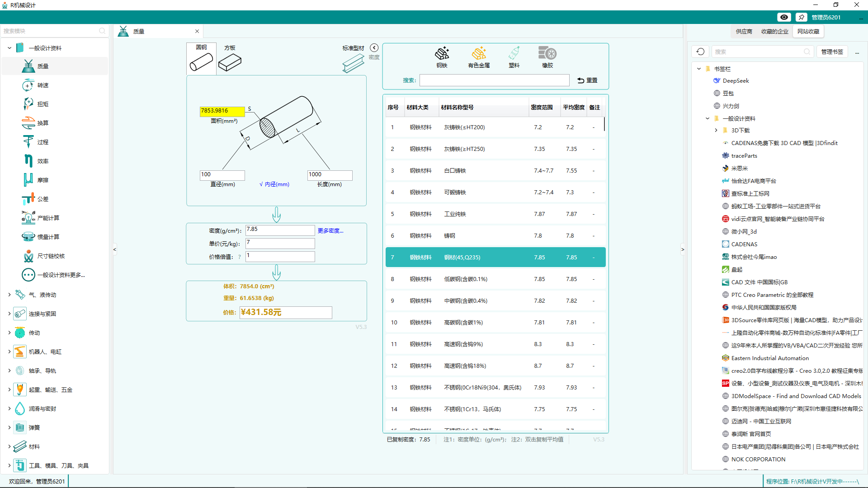The height and width of the screenshot is (488, 868).
Task: Click the refresh icon in bookmarks panel
Action: pos(700,52)
